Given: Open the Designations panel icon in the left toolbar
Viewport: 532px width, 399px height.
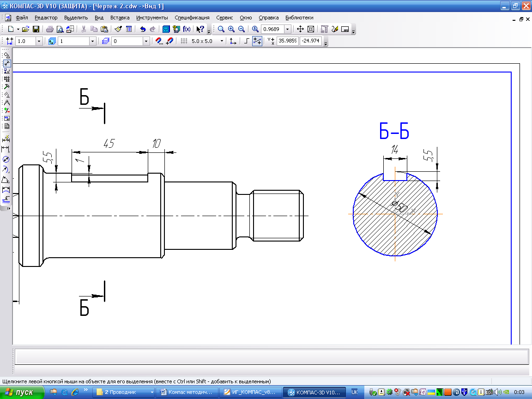Looking at the screenshot, I should [7, 71].
